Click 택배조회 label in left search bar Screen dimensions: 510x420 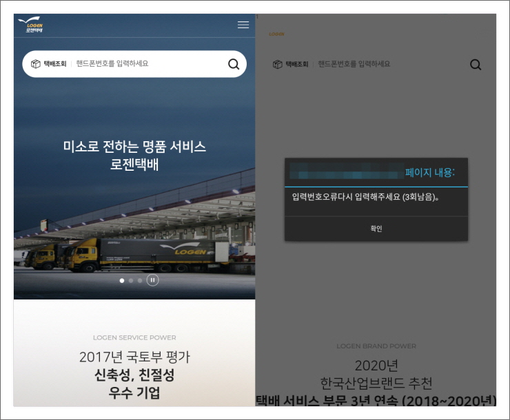coord(55,63)
